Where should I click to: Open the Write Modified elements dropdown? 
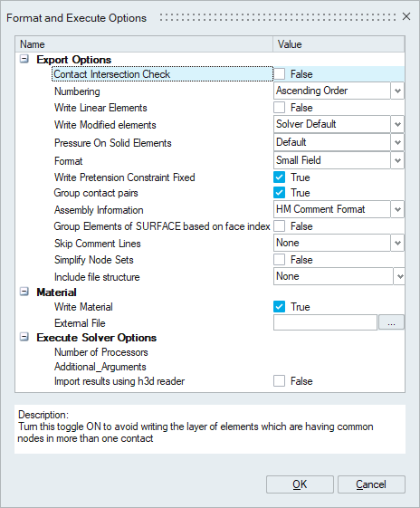click(x=397, y=124)
